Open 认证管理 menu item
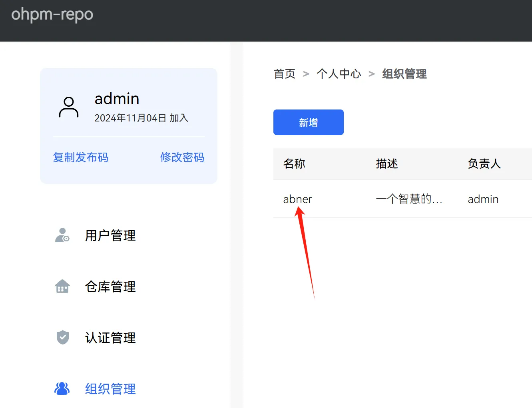This screenshot has width=532, height=408. click(x=110, y=338)
